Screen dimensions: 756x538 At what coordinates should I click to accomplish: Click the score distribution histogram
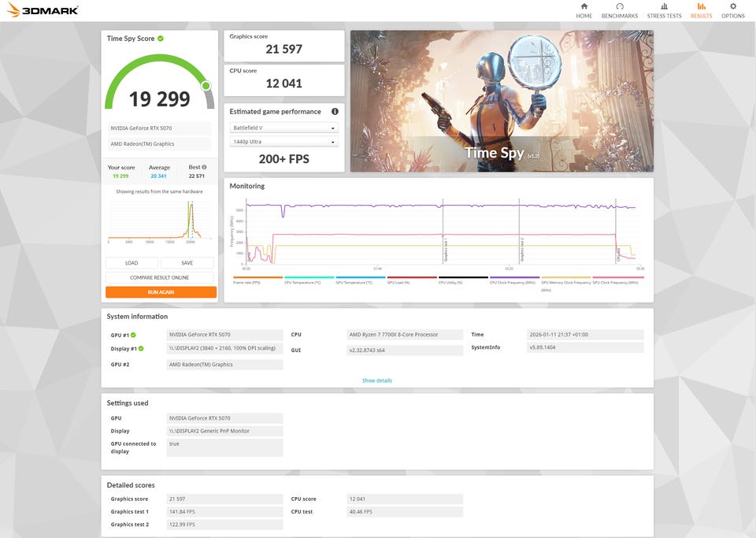[160, 221]
